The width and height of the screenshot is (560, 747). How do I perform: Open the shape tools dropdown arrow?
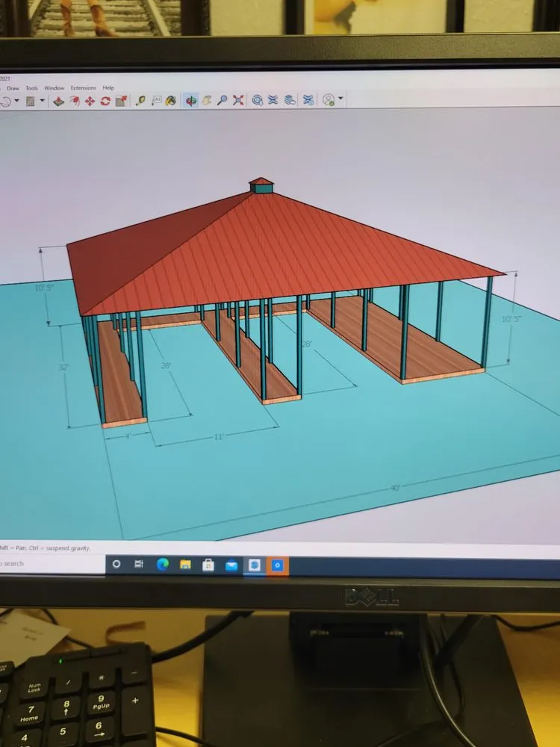42,101
